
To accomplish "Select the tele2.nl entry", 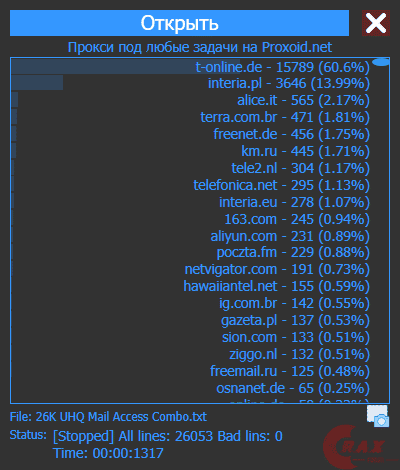I will click(191, 168).
